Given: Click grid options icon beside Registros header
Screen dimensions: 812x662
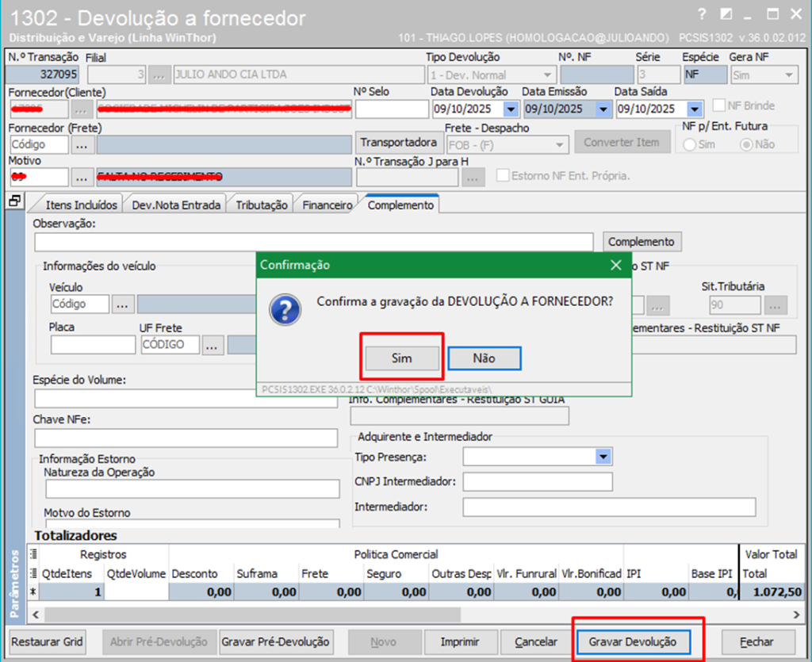Looking at the screenshot, I should [x=33, y=554].
